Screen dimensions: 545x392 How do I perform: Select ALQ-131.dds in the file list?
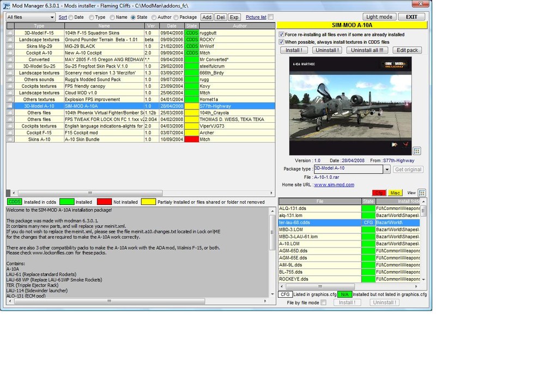click(349, 208)
